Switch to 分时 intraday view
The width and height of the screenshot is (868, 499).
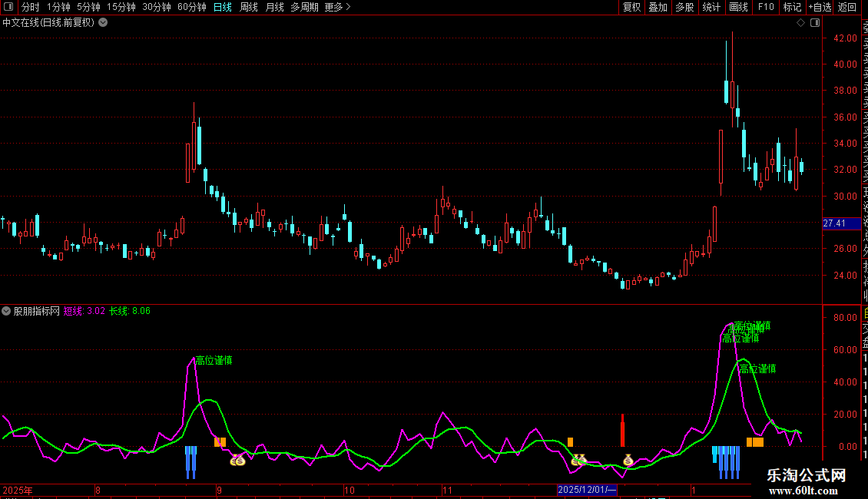[31, 7]
